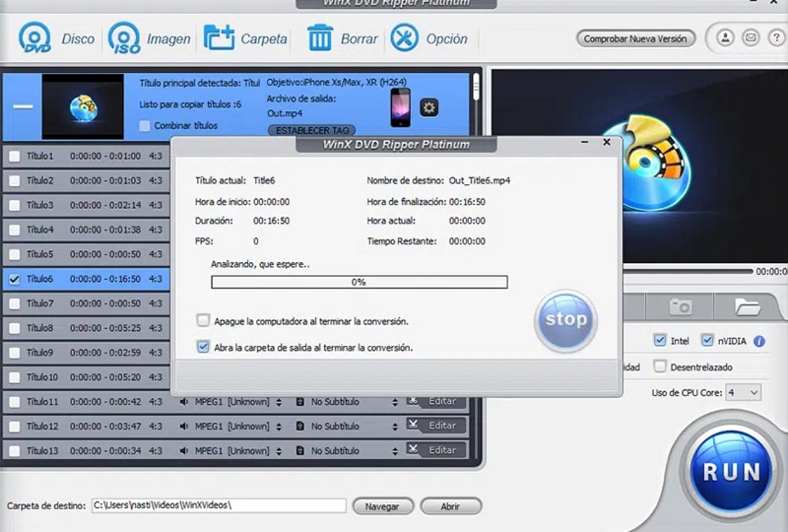Click the Borrar trash can icon
Viewport: 788px width, 532px height.
tap(319, 37)
